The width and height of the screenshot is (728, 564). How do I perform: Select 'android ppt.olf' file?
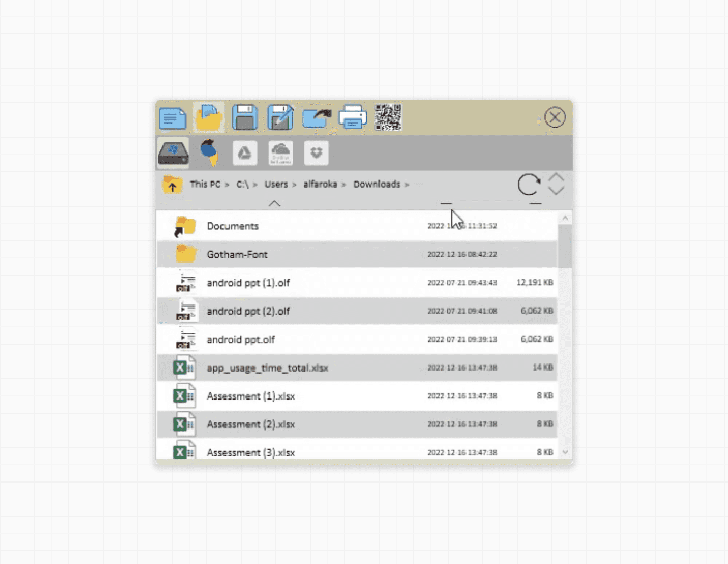point(357,339)
